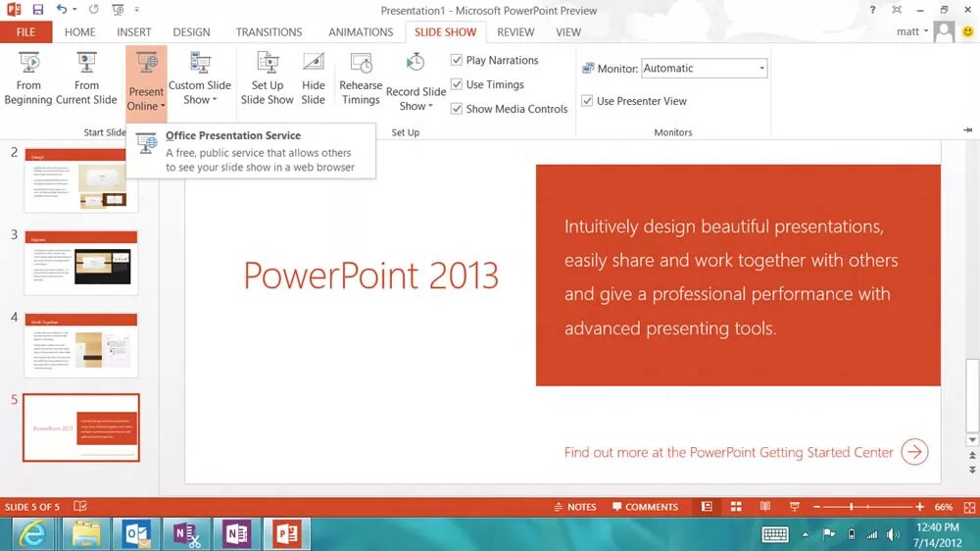The image size is (980, 551).
Task: Switch to Reading View icon
Action: pyautogui.click(x=765, y=507)
